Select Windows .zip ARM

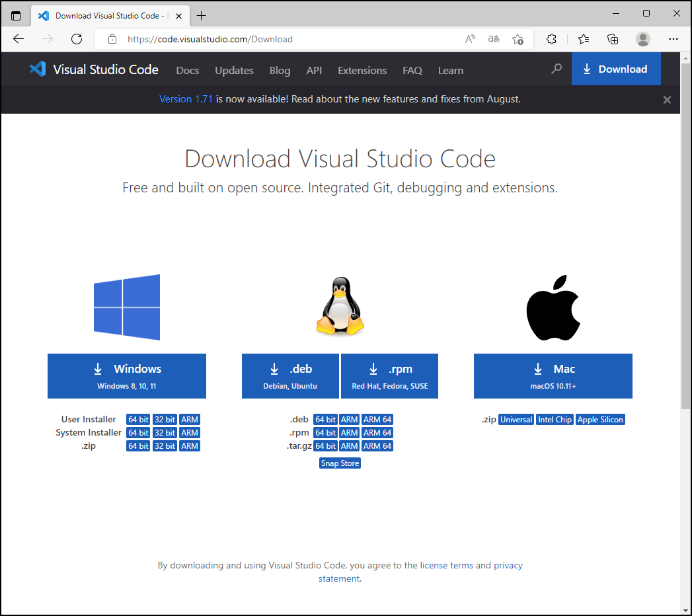pyautogui.click(x=190, y=446)
